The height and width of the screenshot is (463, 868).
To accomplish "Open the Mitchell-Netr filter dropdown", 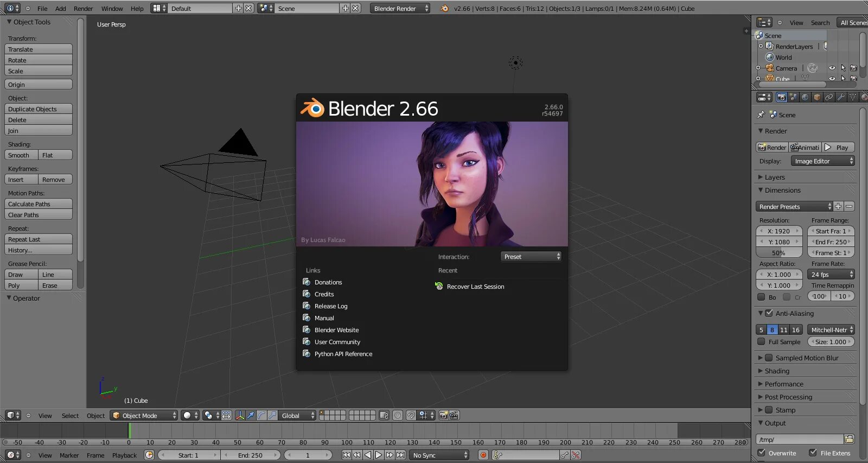I will point(831,329).
